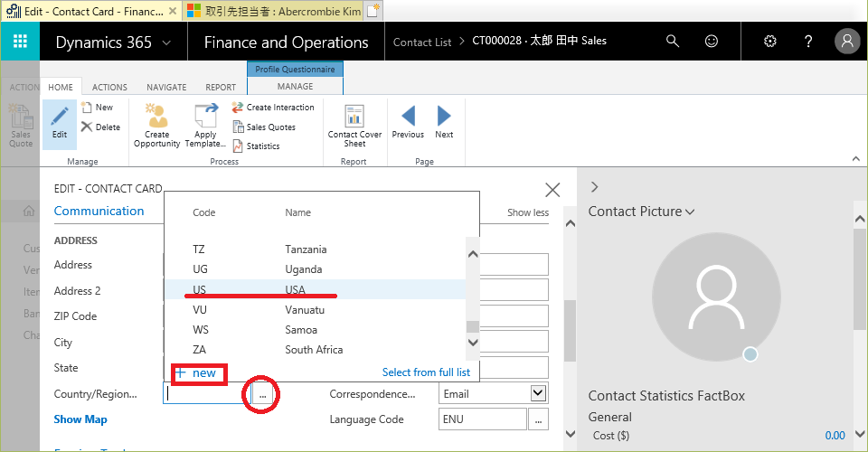Screen dimensions: 868x452
Task: Open the Contact List breadcrumb
Action: click(422, 42)
